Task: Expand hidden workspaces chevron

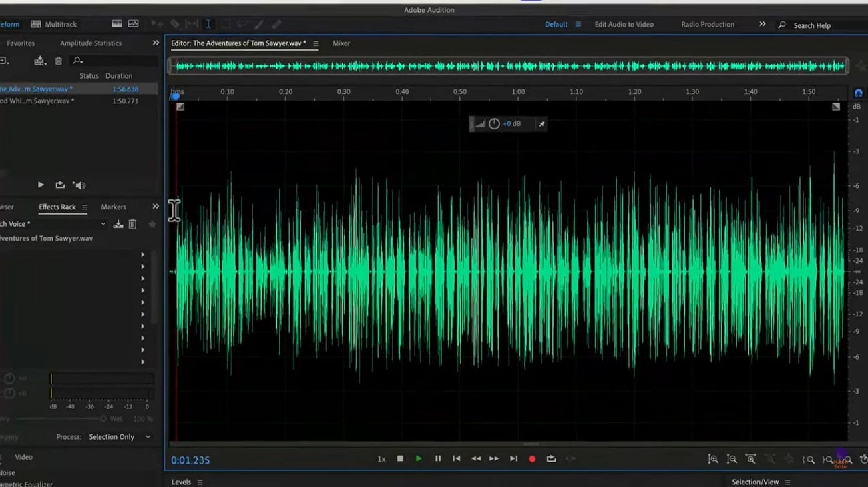Action: (x=762, y=24)
